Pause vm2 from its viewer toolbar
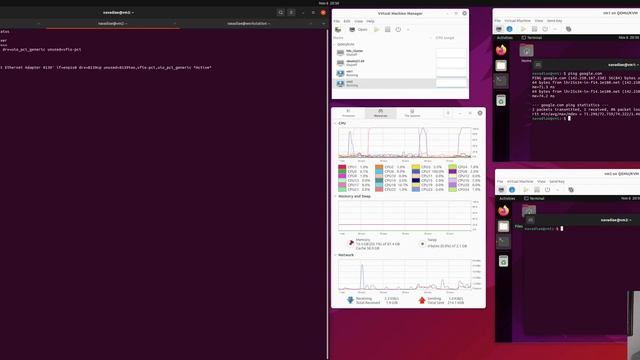640x360 pixels. [537, 190]
